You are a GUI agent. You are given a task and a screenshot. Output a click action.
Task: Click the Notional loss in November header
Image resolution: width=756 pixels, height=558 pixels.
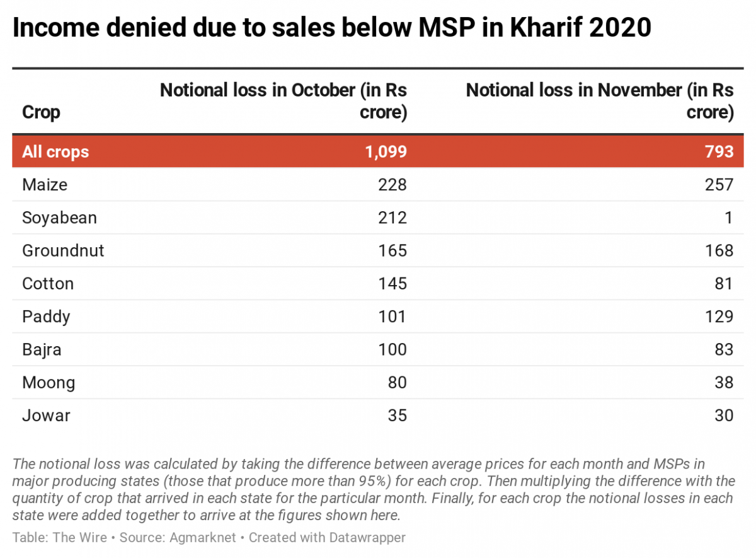coord(600,101)
